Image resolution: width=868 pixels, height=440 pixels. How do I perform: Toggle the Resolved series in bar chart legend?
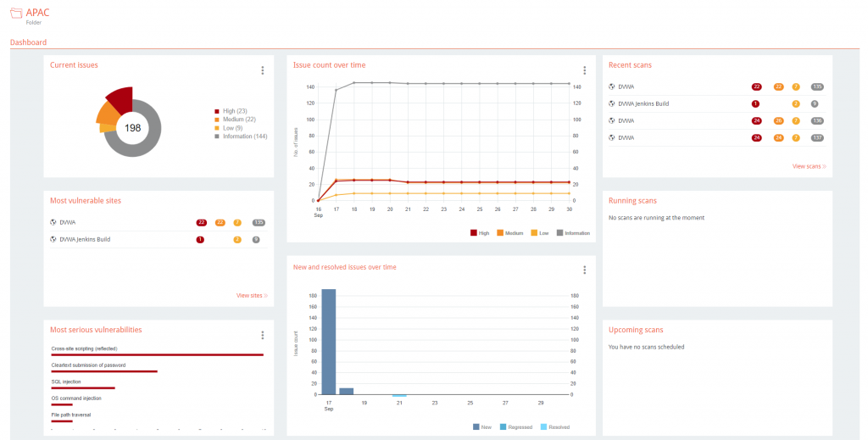[555, 426]
